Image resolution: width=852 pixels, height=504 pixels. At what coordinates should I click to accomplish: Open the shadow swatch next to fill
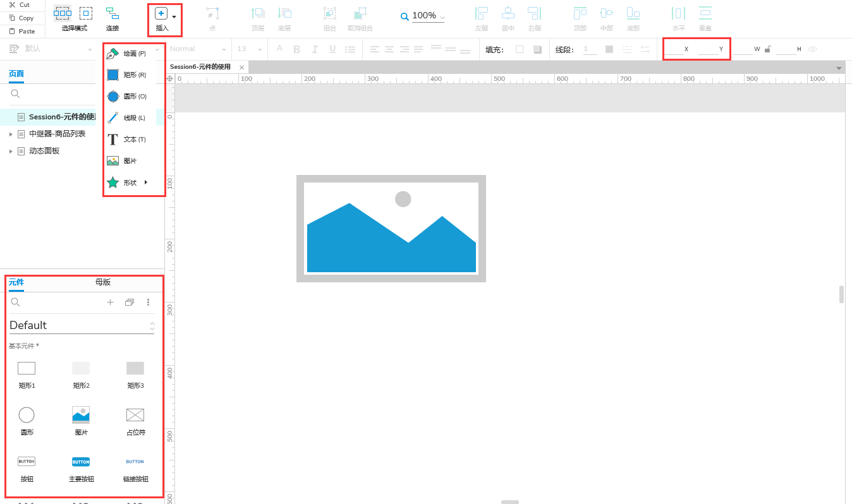pyautogui.click(x=537, y=49)
